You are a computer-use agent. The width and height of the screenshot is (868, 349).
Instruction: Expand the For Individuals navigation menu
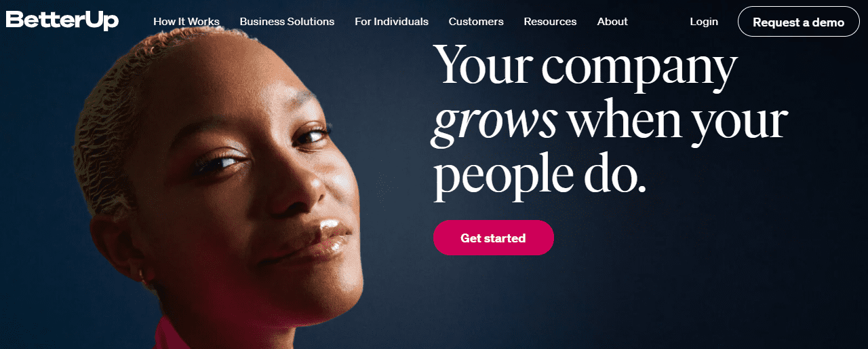tap(391, 22)
